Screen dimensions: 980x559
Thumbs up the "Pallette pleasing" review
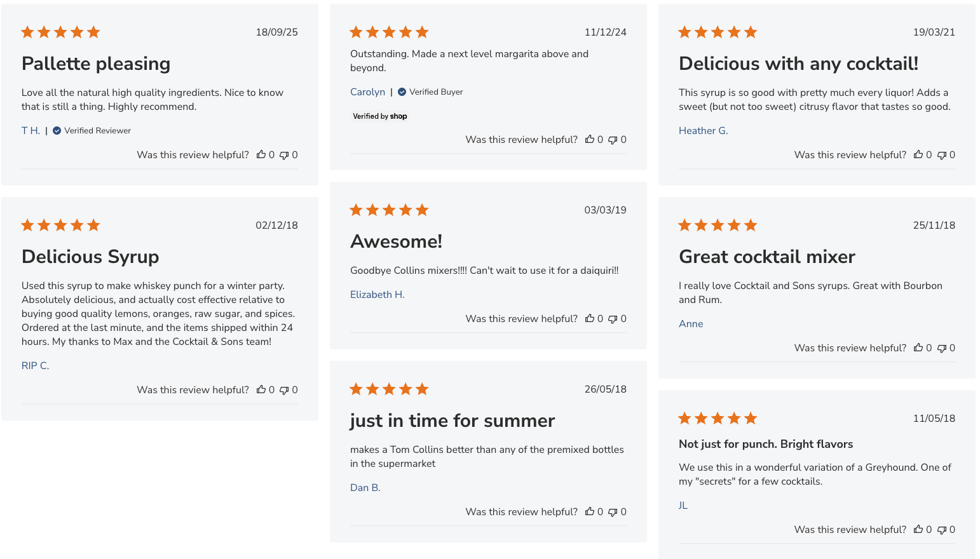(261, 154)
